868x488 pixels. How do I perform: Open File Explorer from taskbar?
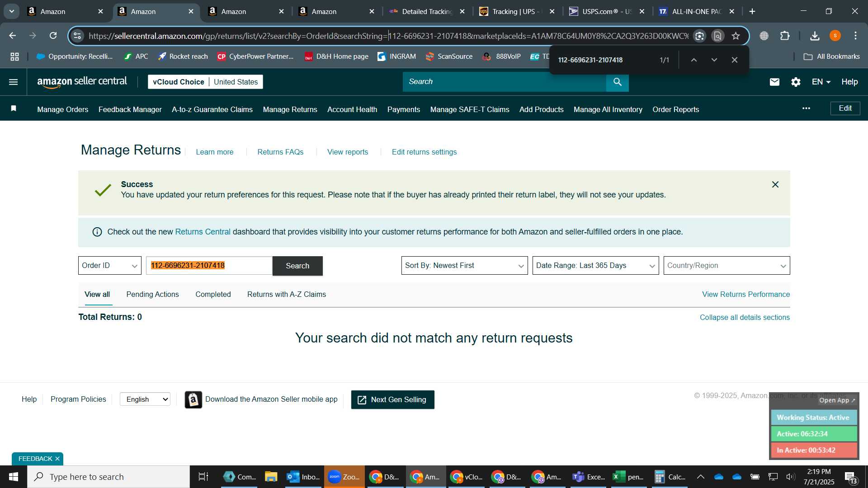click(271, 477)
